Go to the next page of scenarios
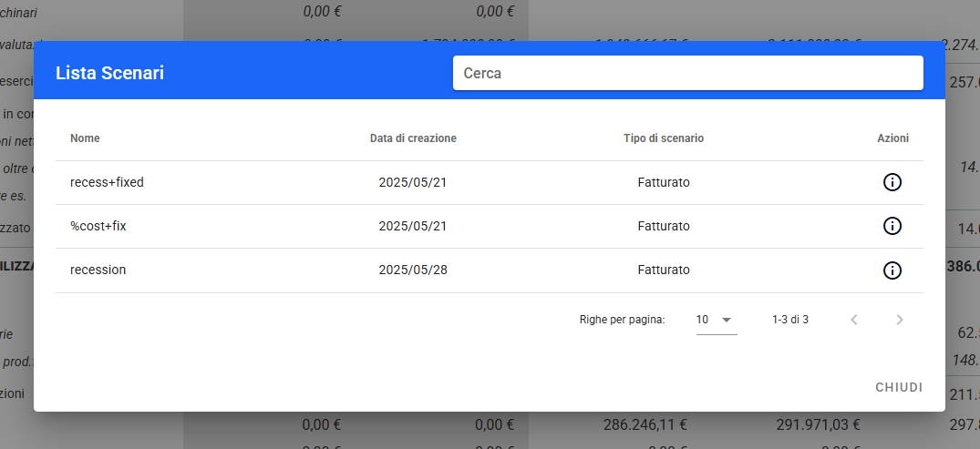Screen dimensions: 980x449 (x=900, y=320)
